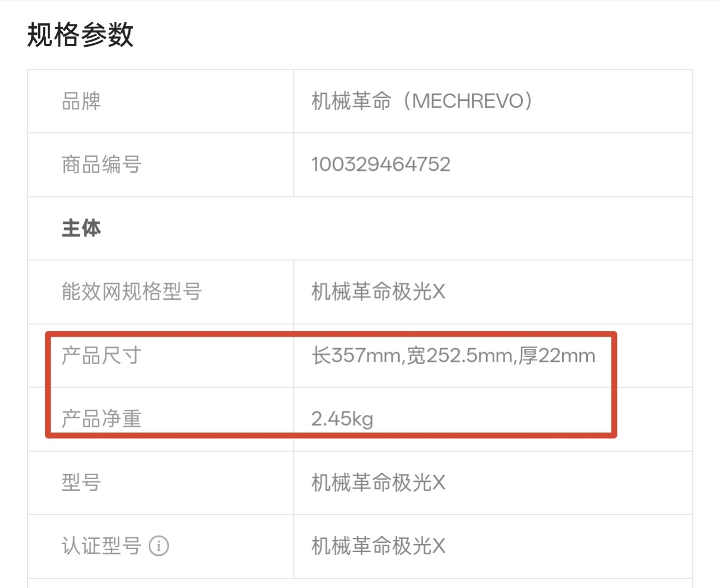This screenshot has width=720, height=588.
Task: Select the 能效网规格型号 label
Action: coord(132,292)
